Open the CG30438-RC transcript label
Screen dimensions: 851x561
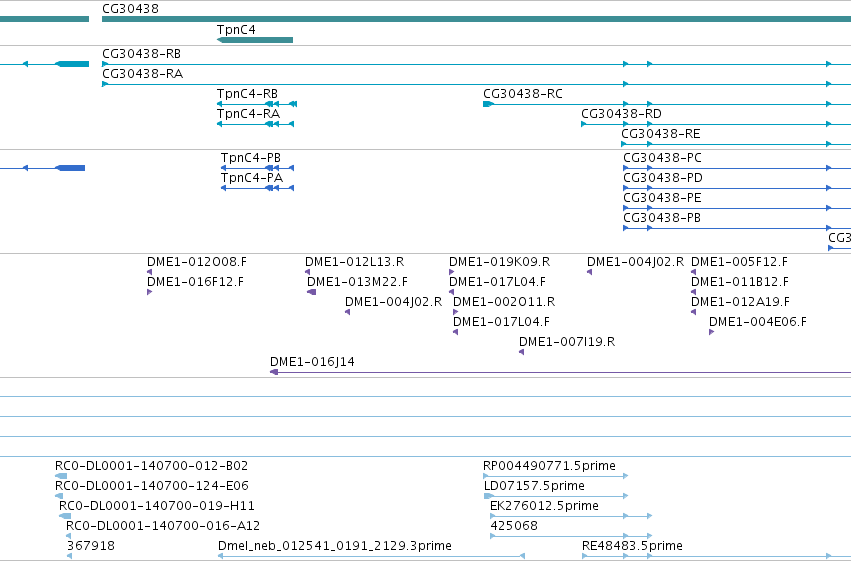523,94
